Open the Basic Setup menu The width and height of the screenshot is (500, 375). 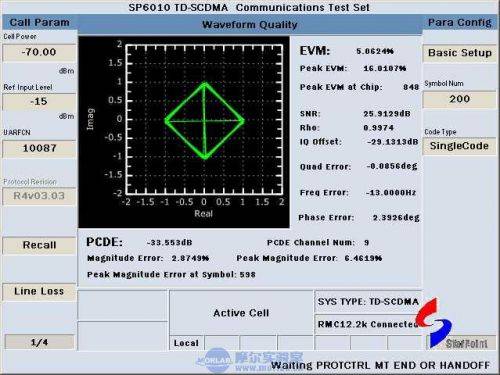(x=459, y=53)
